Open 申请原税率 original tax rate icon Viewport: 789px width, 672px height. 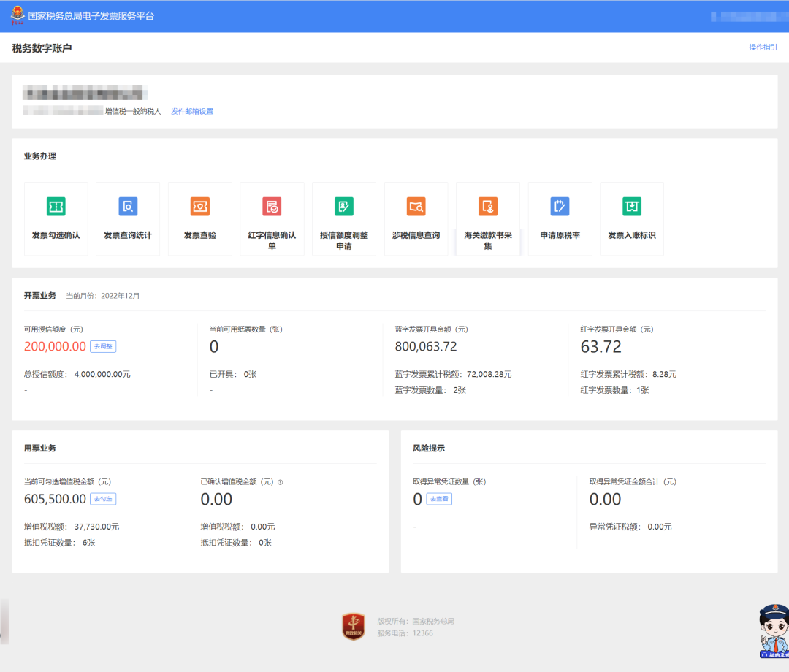tap(560, 207)
